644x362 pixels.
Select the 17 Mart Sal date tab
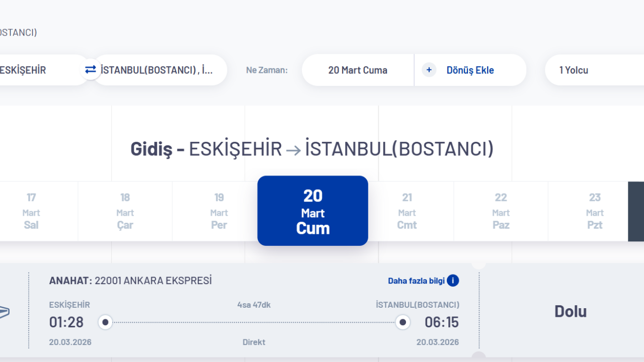pyautogui.click(x=31, y=211)
